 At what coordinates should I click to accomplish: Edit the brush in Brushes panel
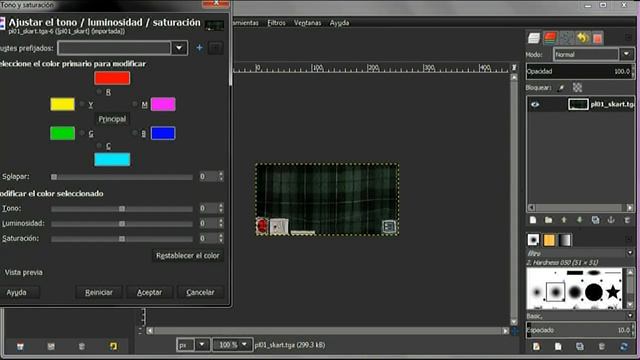pos(536,347)
